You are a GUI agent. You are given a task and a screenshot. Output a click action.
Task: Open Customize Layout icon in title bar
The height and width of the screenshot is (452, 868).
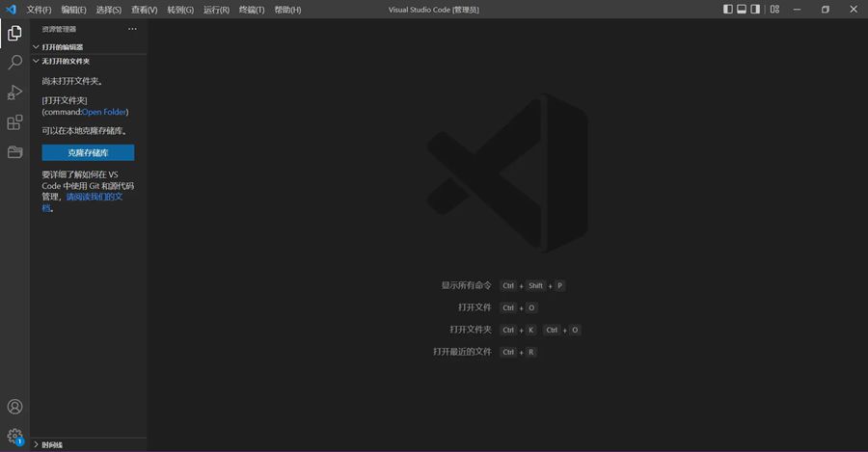pos(774,10)
